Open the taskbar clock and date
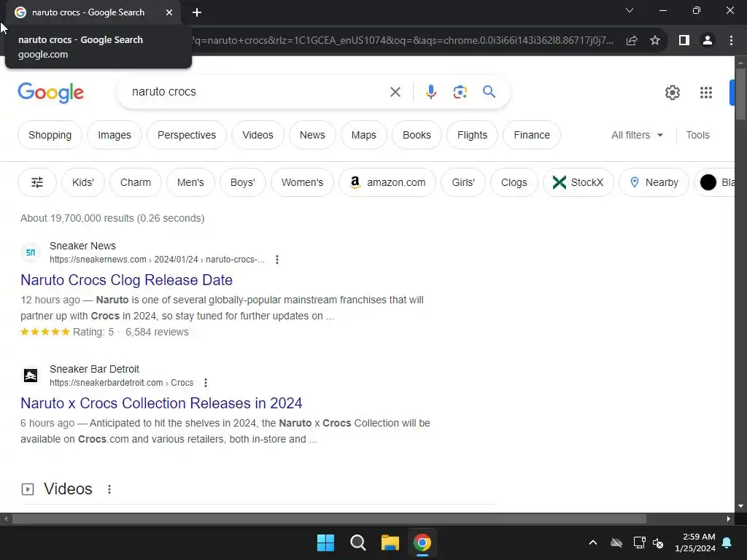The image size is (747, 560). coord(695,542)
